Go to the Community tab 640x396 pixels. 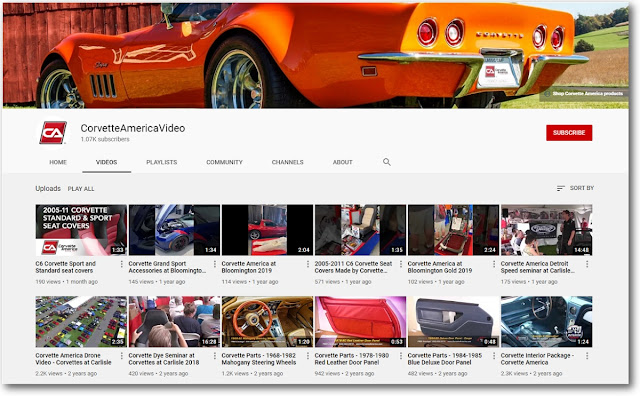coord(224,162)
